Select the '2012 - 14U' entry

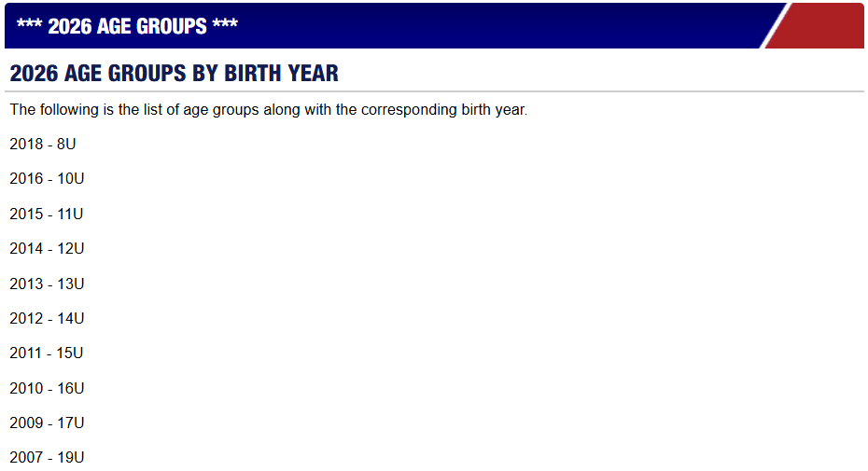(x=47, y=319)
